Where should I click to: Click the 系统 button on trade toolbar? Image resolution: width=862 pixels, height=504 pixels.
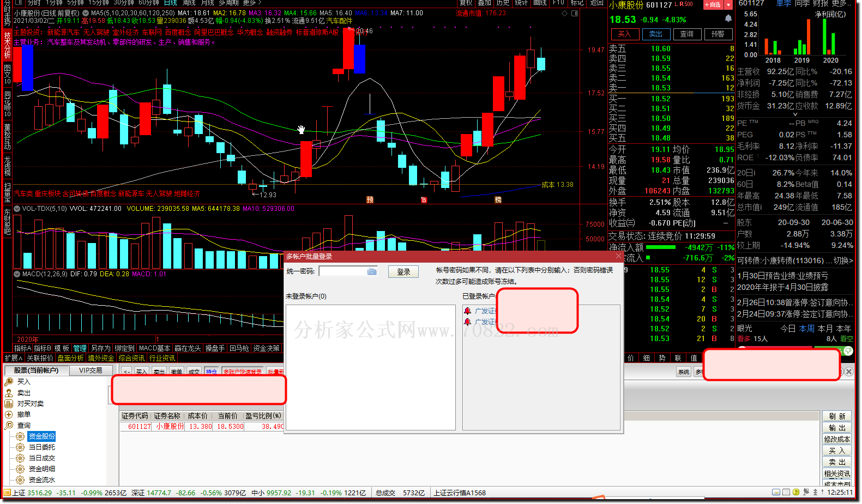[684, 372]
